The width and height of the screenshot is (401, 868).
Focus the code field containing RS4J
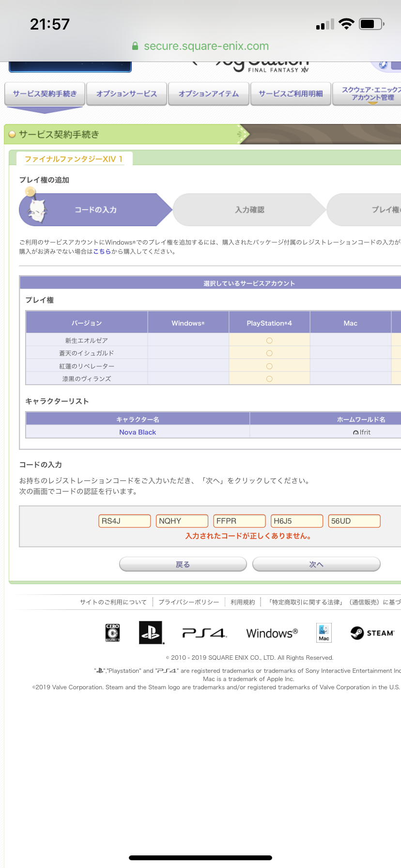point(125,521)
